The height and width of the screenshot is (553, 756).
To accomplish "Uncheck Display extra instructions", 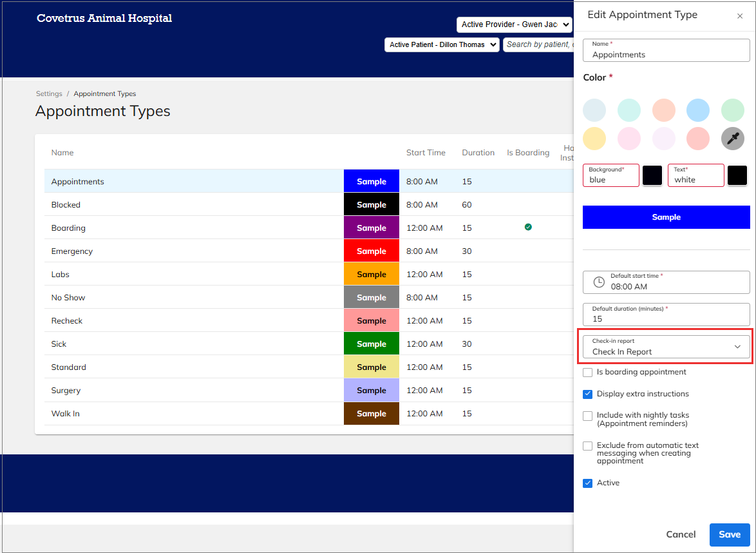I will click(x=587, y=394).
